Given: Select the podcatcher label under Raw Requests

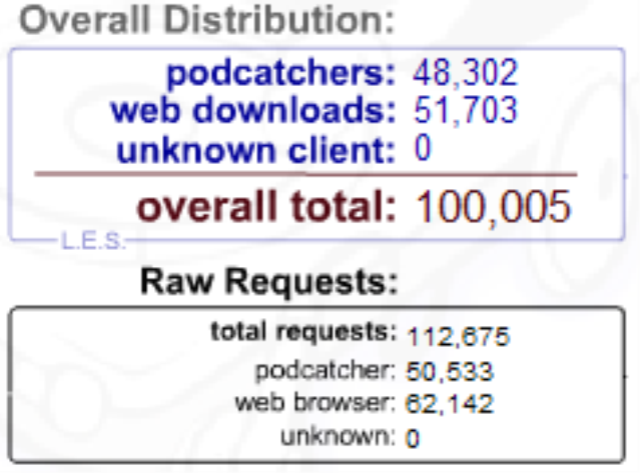Looking at the screenshot, I should pos(326,370).
